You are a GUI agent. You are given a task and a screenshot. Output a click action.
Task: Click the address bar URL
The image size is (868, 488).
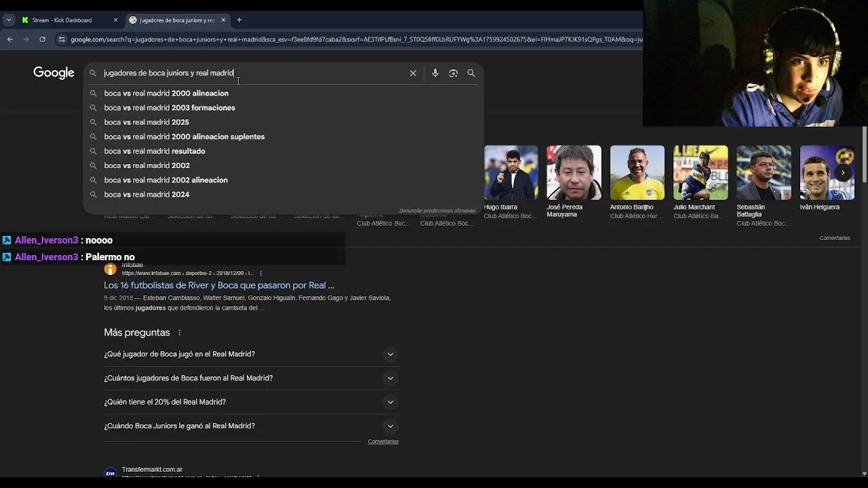pos(356,39)
